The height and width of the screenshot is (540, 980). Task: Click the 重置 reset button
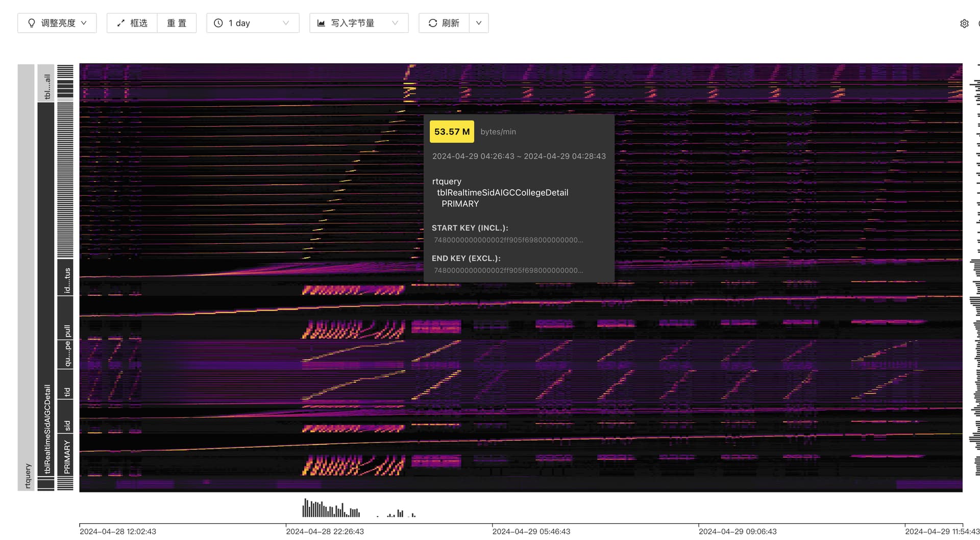pyautogui.click(x=177, y=23)
